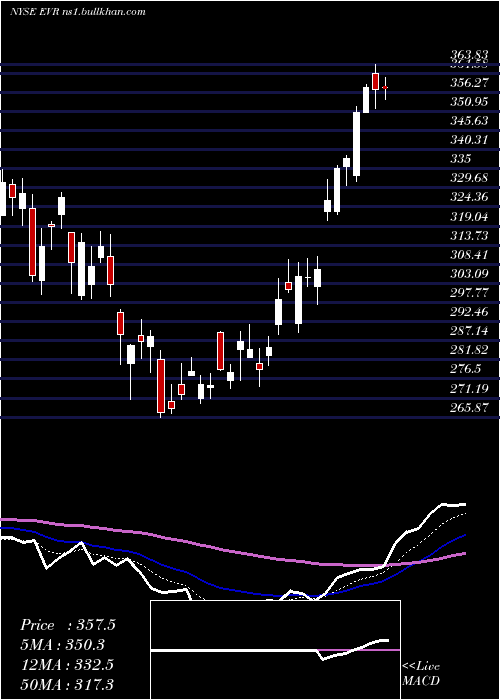Viewport: 500px width, 700px height.
Task: Click the 271.19 price level label
Action: (469, 388)
